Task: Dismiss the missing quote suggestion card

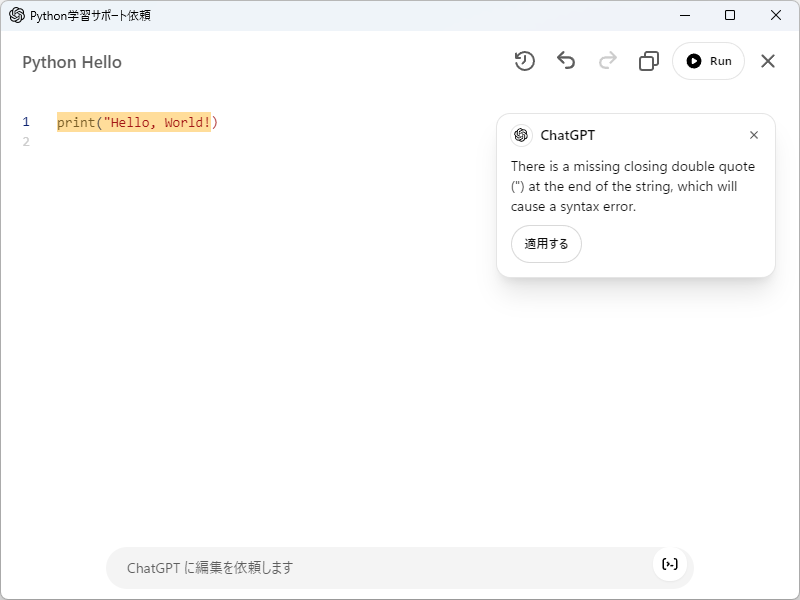Action: tap(754, 134)
